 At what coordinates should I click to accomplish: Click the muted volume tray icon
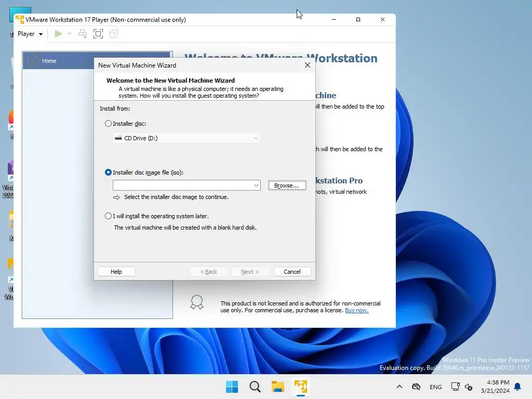click(469, 387)
